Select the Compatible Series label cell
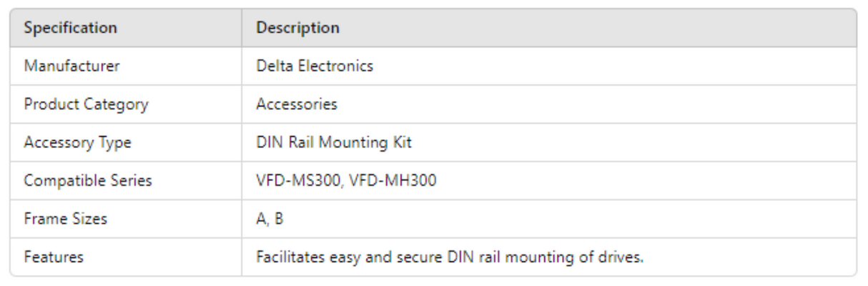This screenshot has width=868, height=286. (88, 181)
